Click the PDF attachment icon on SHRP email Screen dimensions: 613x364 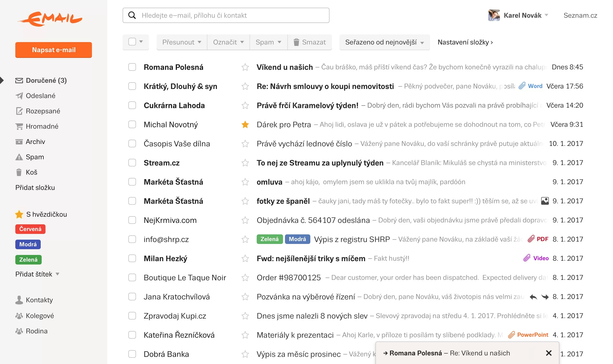pos(531,239)
